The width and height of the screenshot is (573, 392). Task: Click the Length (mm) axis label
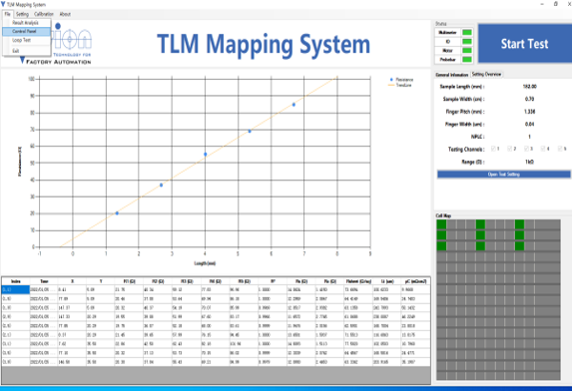click(x=205, y=263)
